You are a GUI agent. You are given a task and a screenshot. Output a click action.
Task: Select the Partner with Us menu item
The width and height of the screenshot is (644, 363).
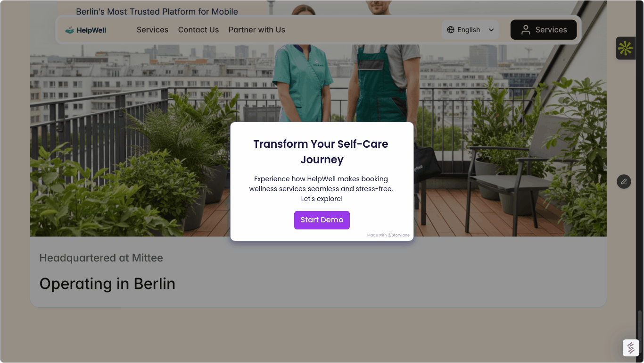pos(257,30)
